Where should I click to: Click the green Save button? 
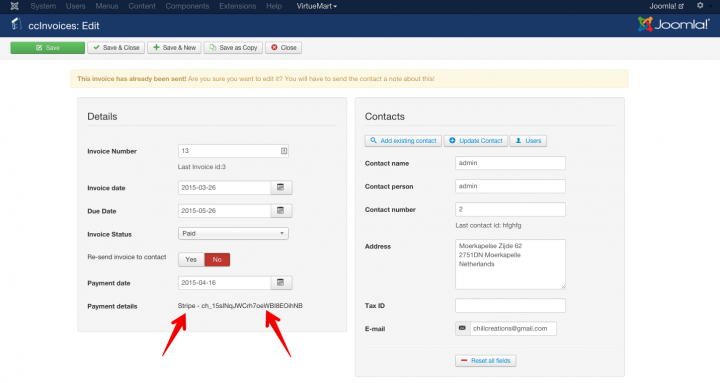click(48, 48)
